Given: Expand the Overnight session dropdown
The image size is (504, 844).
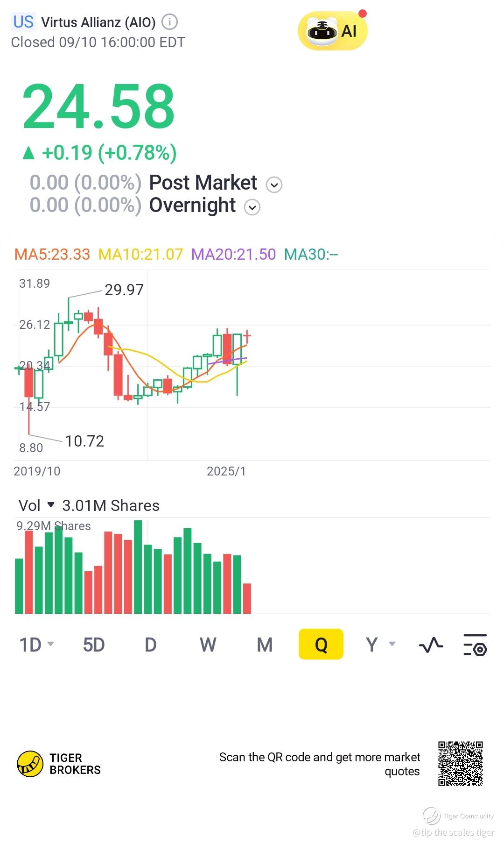Looking at the screenshot, I should (x=252, y=207).
